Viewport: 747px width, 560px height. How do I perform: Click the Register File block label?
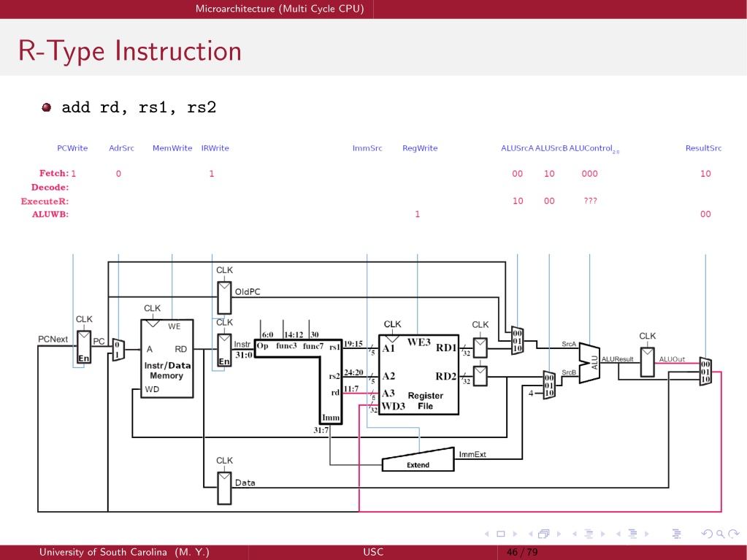tap(426, 401)
